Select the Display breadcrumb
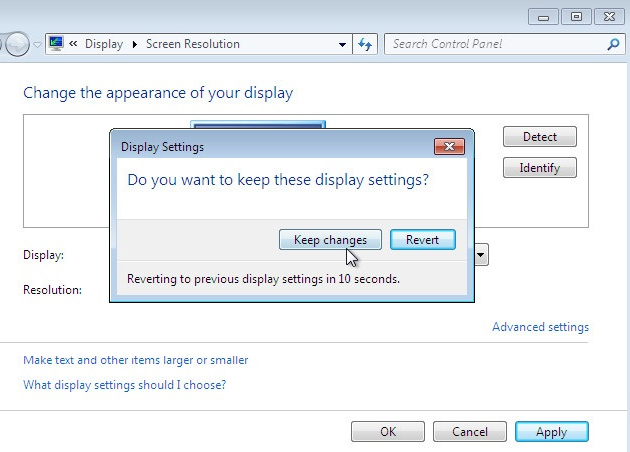630x452 pixels. click(104, 44)
